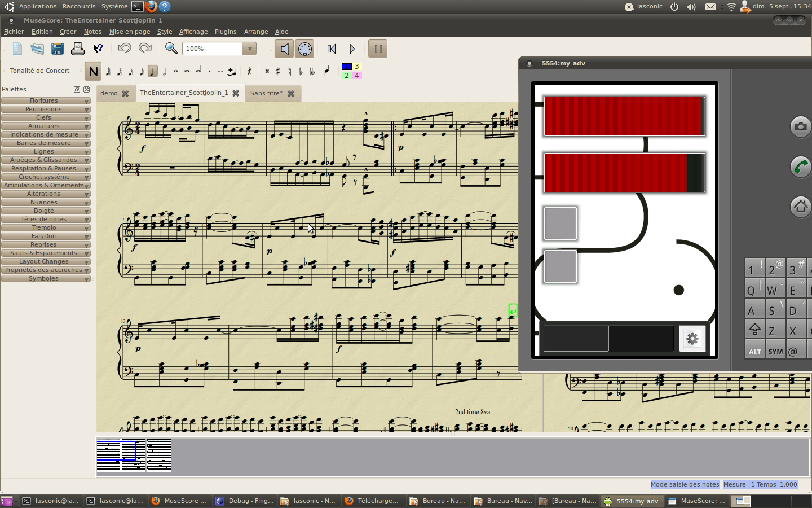Tap the green call button on the emulator
Image resolution: width=812 pixels, height=508 pixels.
click(x=801, y=167)
